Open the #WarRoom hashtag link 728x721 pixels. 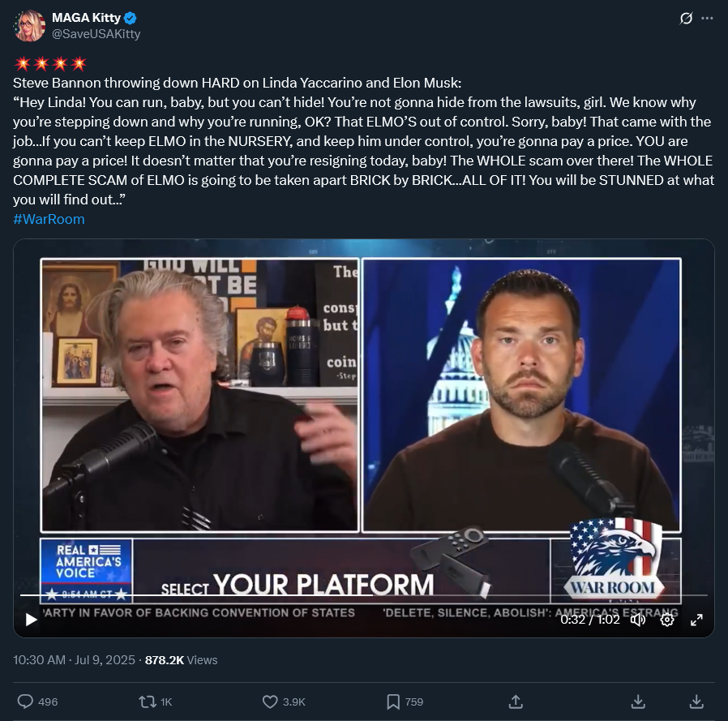tap(49, 219)
